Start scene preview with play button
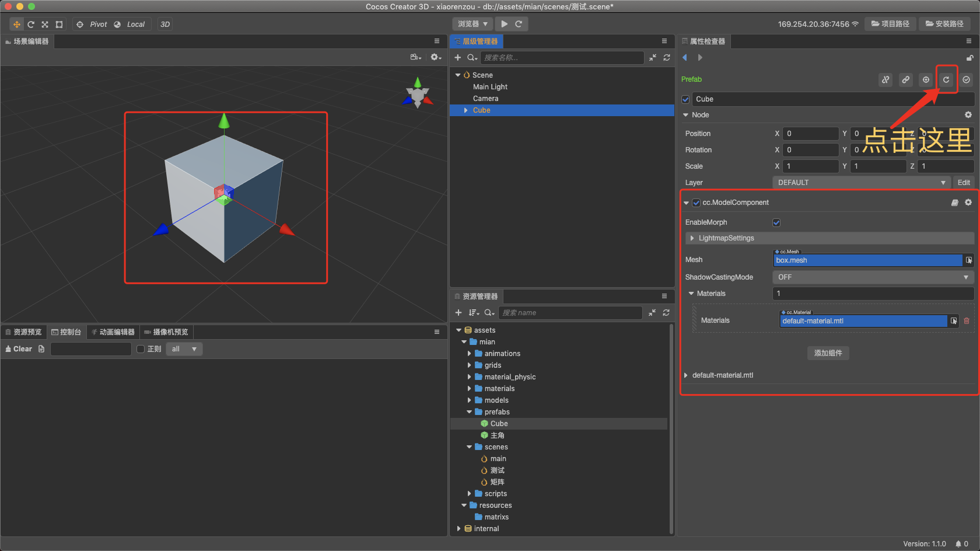 pyautogui.click(x=504, y=24)
